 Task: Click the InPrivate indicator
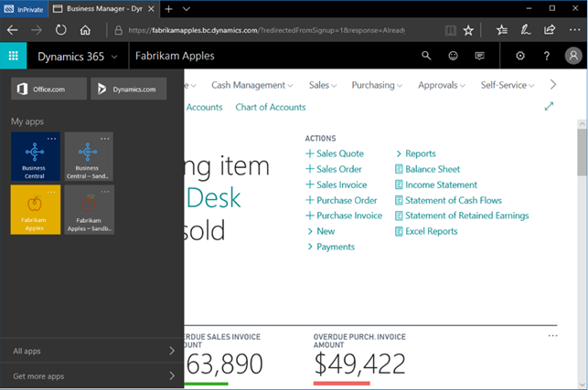24,9
